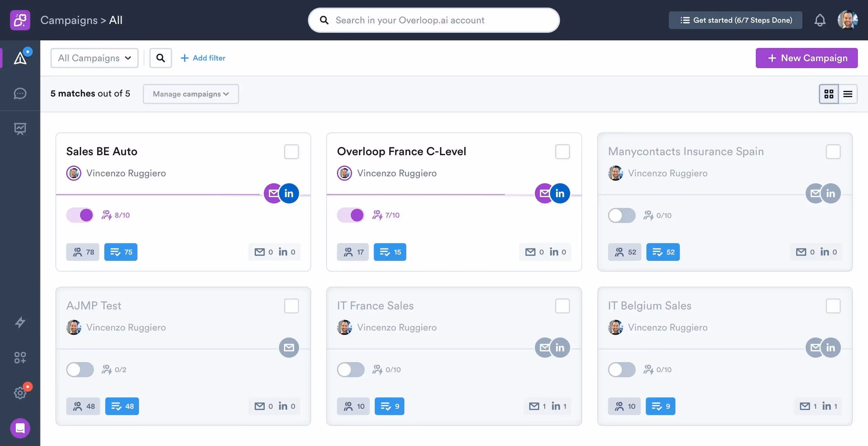The image size is (868, 446).
Task: Click Campaigns in the breadcrumb
Action: click(x=69, y=20)
